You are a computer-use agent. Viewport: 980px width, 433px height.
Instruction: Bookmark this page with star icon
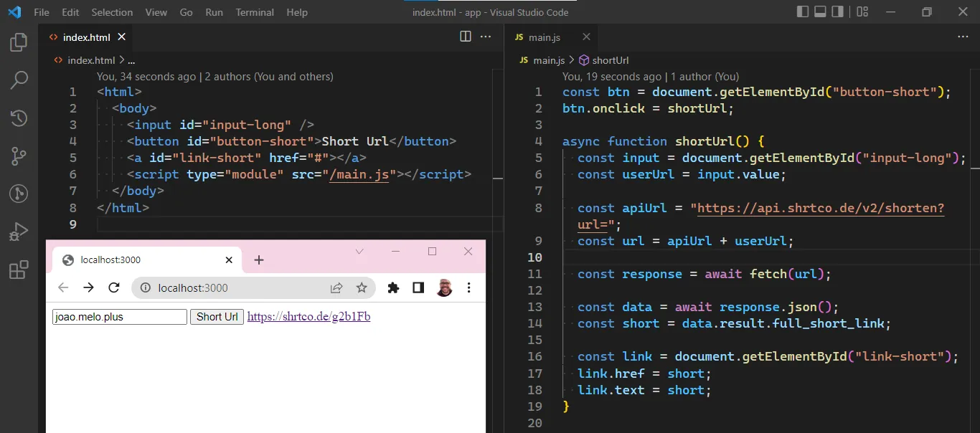tap(362, 287)
